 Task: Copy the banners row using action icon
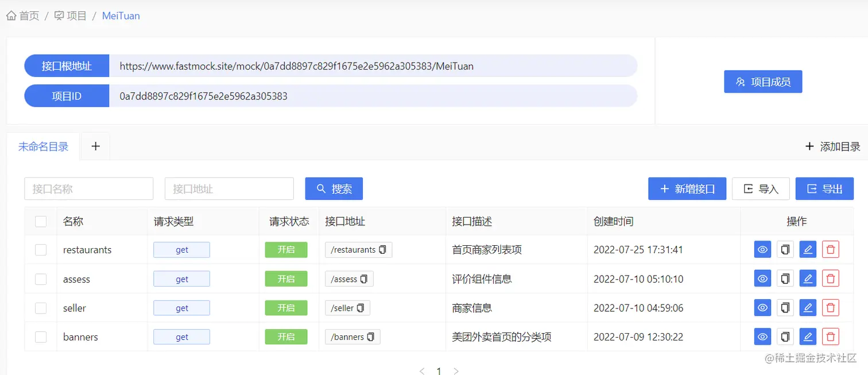(x=785, y=337)
